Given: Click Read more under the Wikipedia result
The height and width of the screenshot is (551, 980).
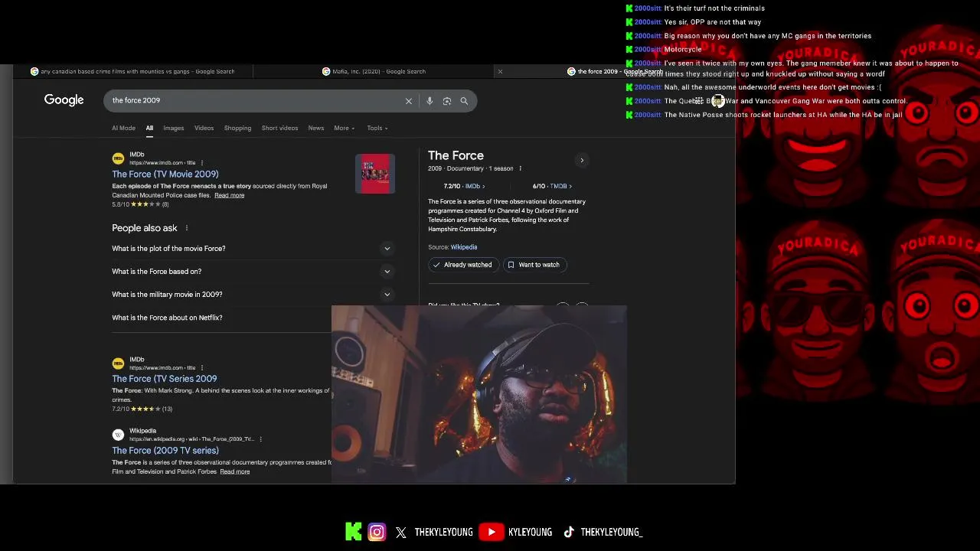Looking at the screenshot, I should [234, 472].
